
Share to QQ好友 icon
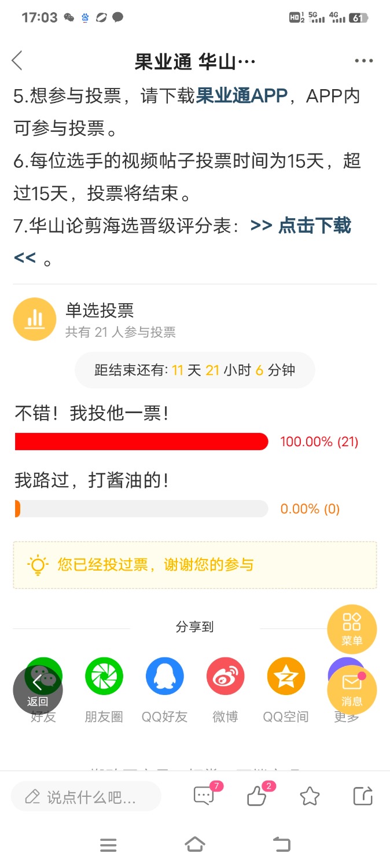(x=165, y=676)
